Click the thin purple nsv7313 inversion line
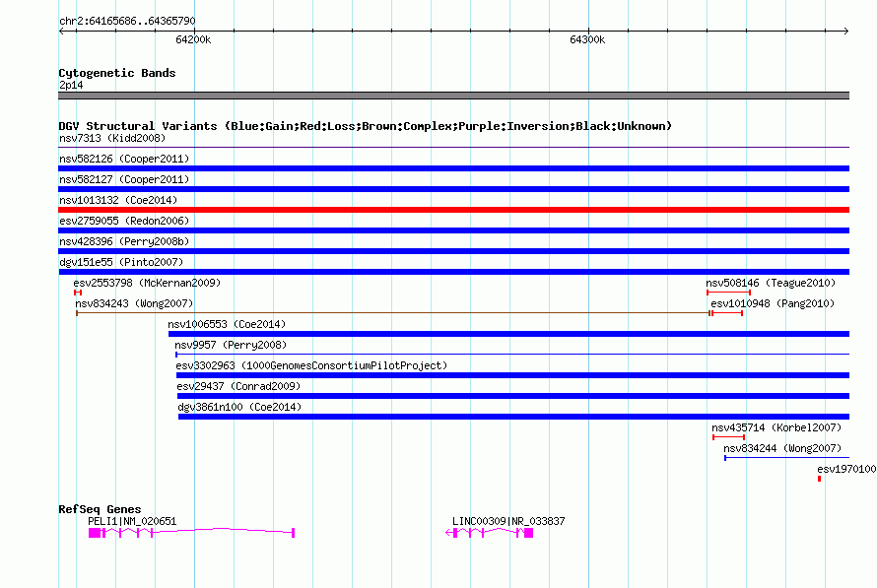This screenshot has width=877, height=588. pos(453,148)
